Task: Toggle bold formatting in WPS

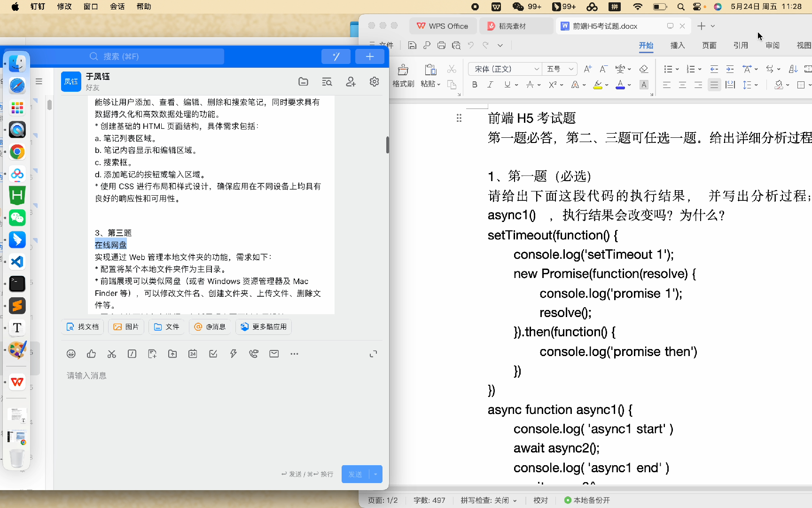Action: [475, 85]
